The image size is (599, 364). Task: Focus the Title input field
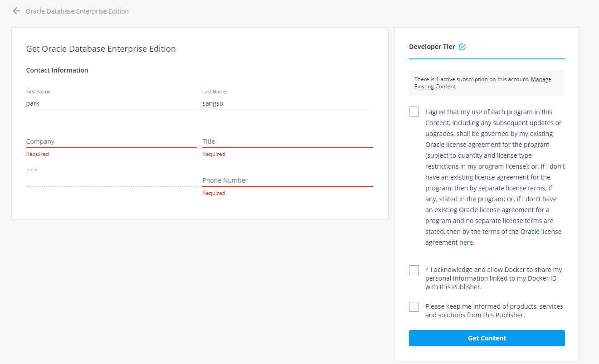(287, 141)
